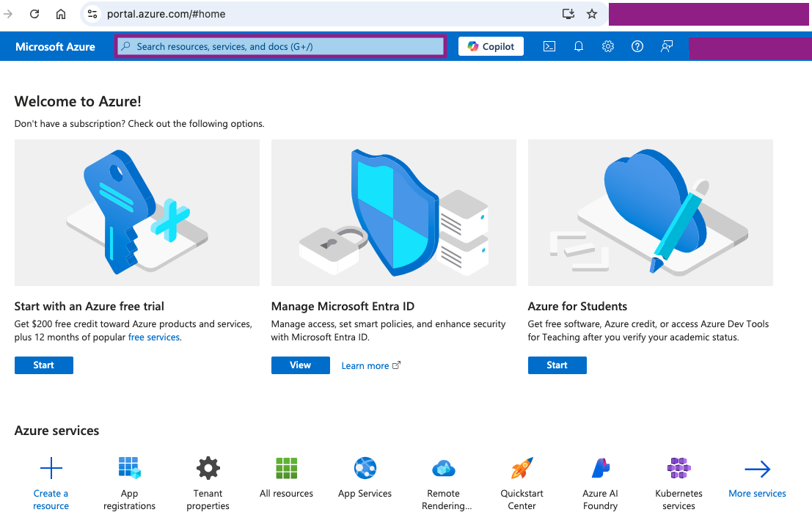Click the address bar URL portal.azure.com
The width and height of the screenshot is (812, 526).
coord(167,14)
